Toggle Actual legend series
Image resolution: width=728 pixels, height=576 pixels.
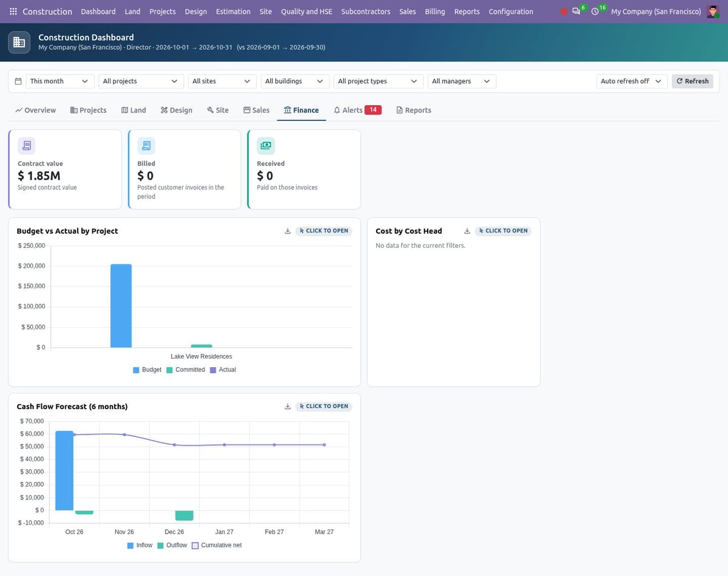[x=223, y=370]
